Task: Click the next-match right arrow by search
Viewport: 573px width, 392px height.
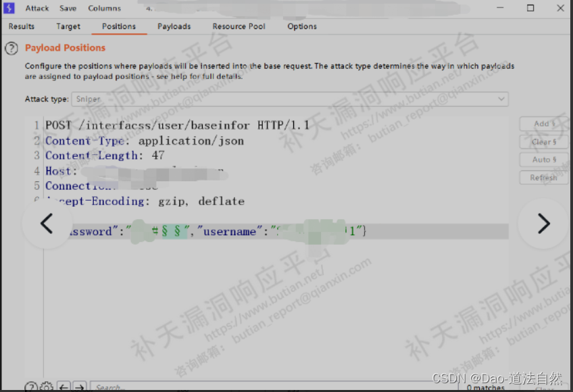Action: (78, 386)
